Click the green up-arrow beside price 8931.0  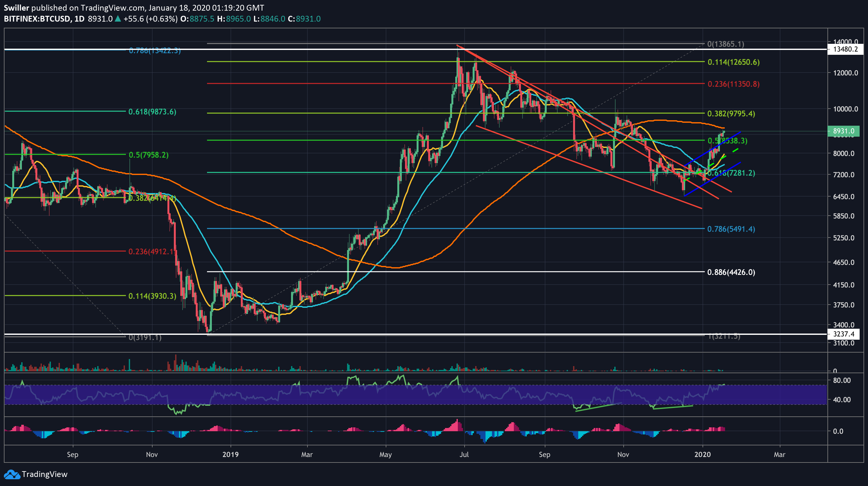(x=118, y=19)
